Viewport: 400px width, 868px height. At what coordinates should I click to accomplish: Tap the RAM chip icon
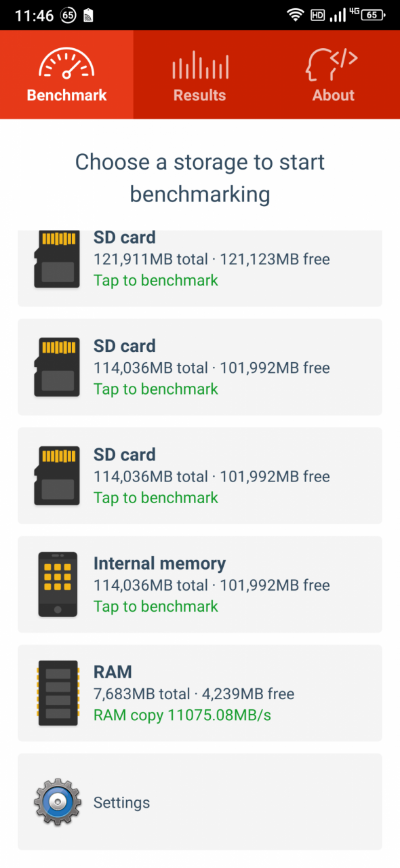coord(58,692)
